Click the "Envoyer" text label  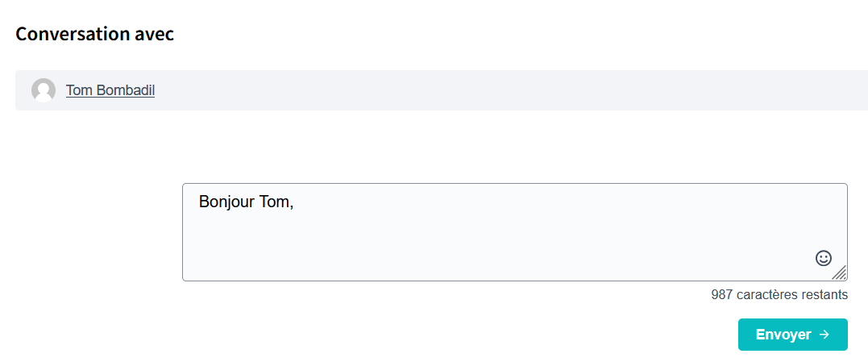783,335
